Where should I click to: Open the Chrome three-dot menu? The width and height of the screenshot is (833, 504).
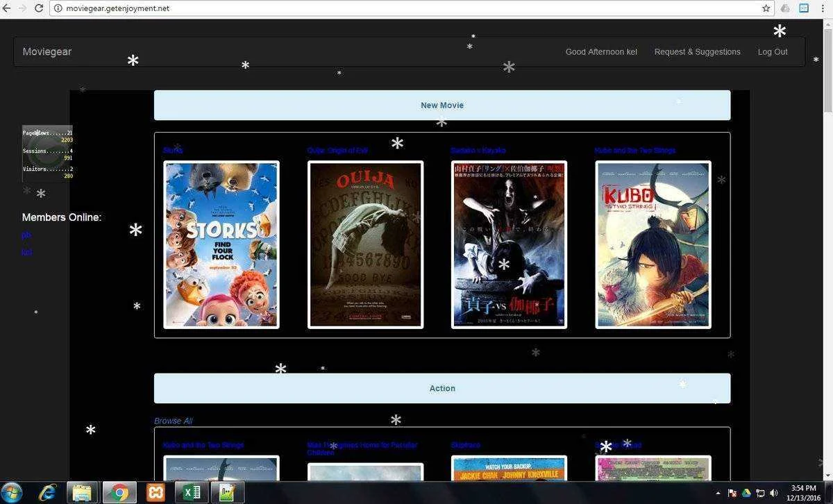coord(824,8)
